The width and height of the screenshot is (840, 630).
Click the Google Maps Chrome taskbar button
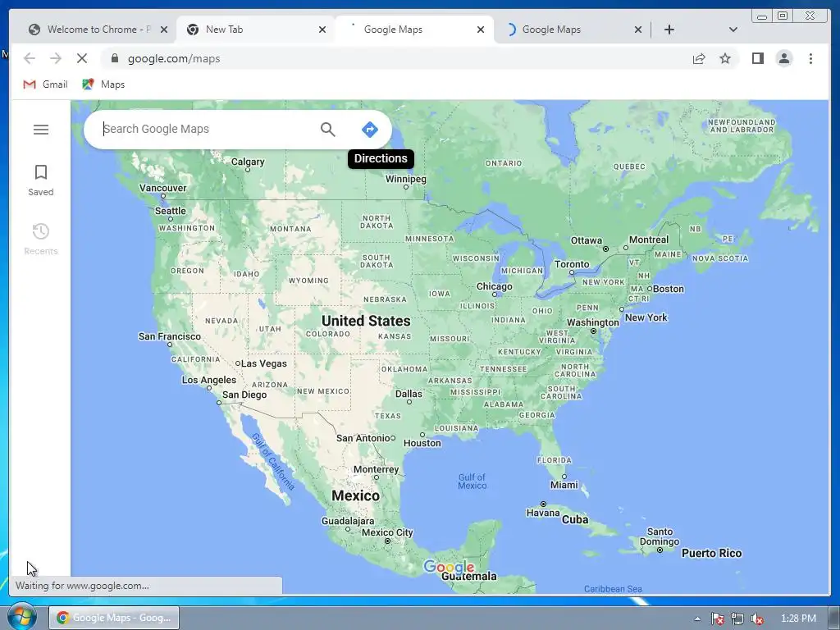pos(114,618)
